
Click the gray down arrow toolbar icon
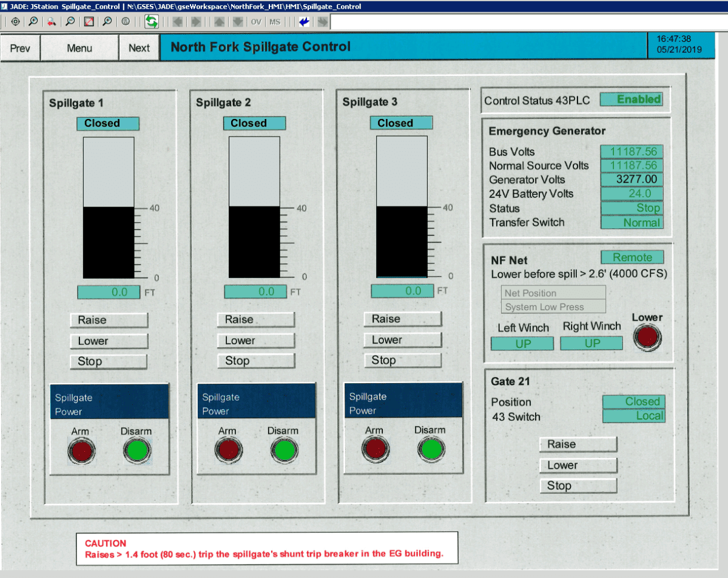(238, 21)
